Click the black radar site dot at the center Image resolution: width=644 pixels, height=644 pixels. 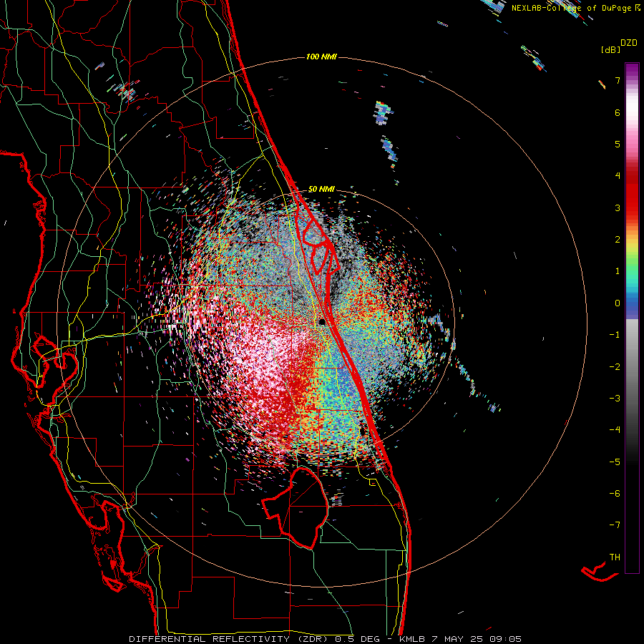coord(323,322)
